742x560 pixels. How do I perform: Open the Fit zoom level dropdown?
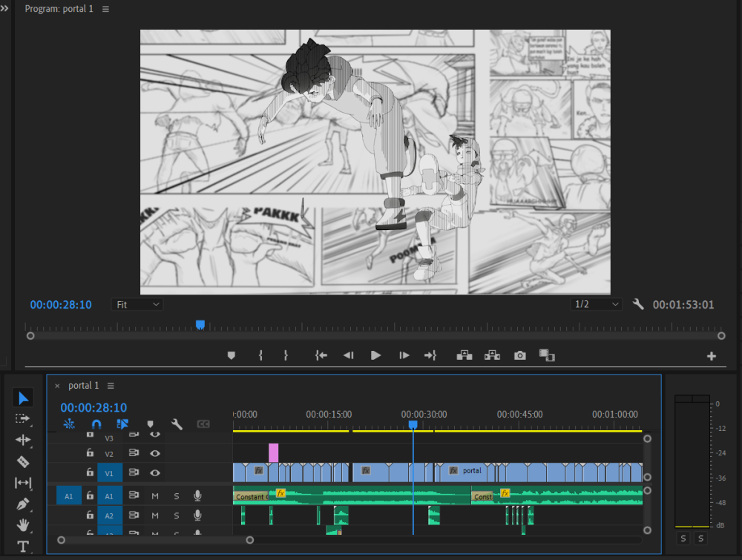coord(137,305)
